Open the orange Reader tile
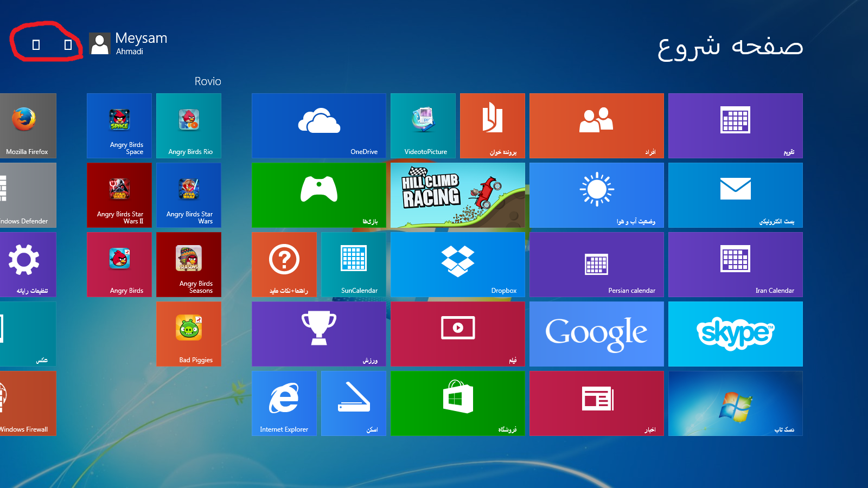 [493, 126]
